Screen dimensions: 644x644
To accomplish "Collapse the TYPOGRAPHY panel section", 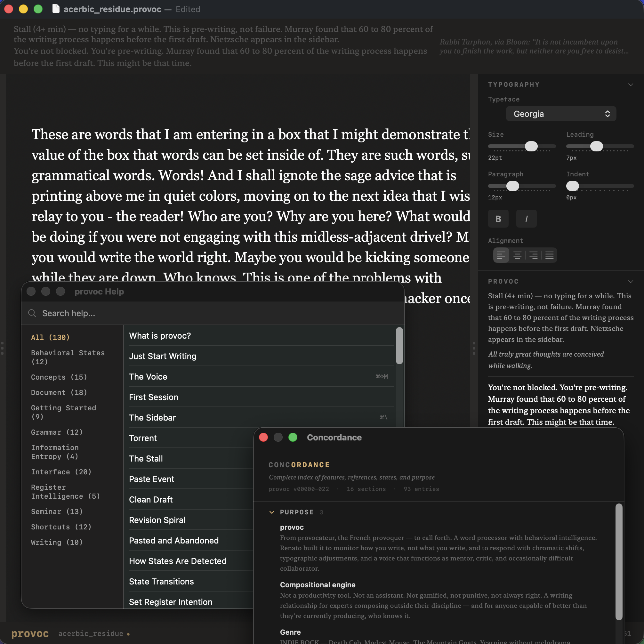I will tap(631, 84).
